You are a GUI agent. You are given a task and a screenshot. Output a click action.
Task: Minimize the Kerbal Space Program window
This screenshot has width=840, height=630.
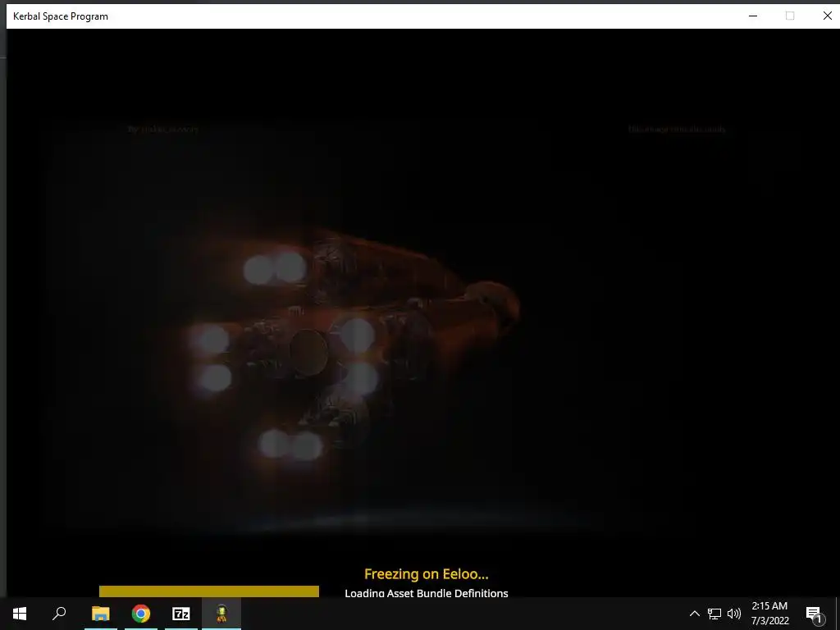(753, 16)
